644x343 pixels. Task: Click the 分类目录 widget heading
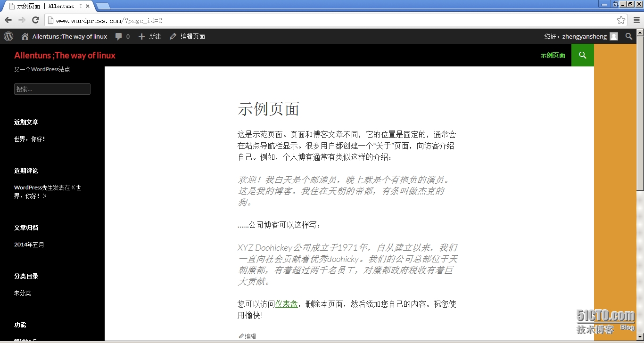[x=26, y=276]
